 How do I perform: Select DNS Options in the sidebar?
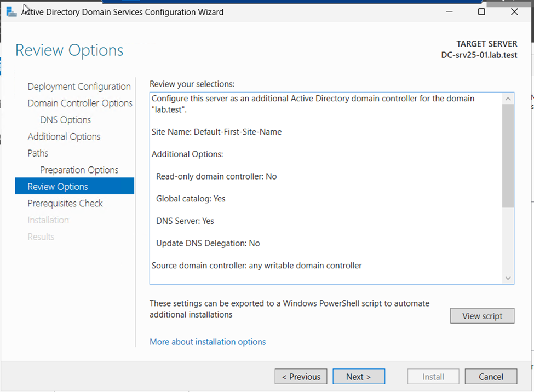coord(65,120)
